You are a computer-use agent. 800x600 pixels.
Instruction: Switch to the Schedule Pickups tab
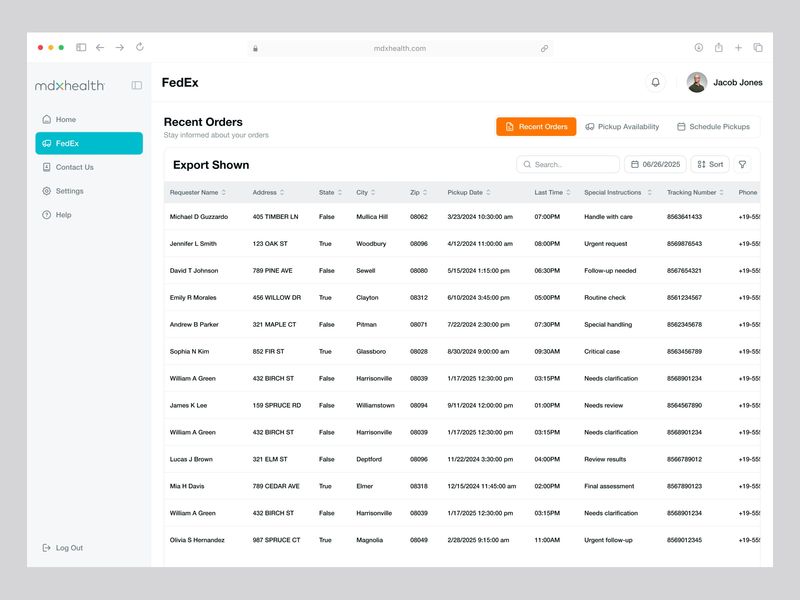tap(716, 127)
